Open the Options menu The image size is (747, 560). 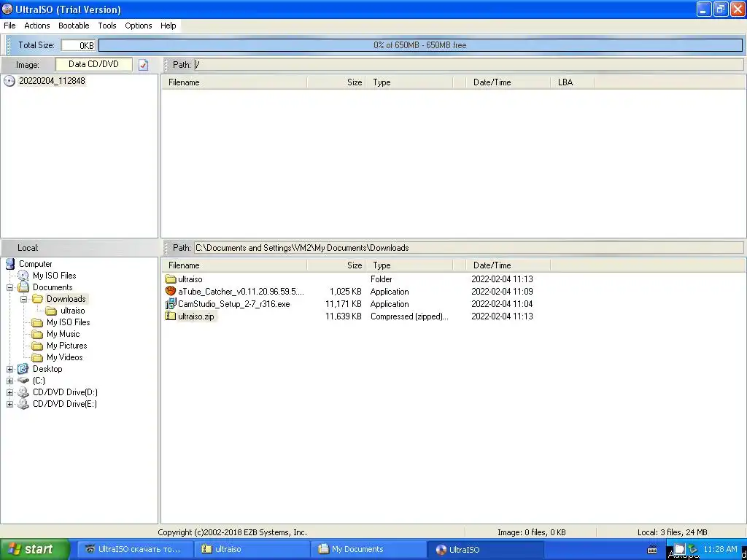coord(139,26)
